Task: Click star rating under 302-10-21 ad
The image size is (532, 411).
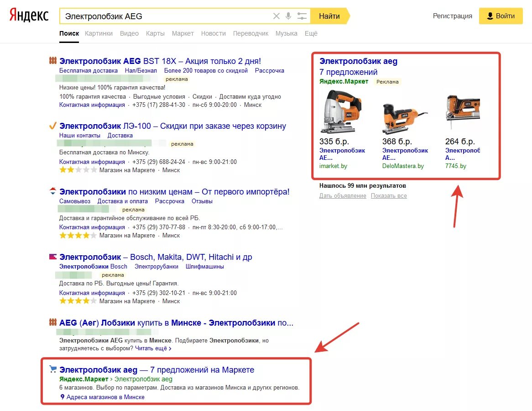Action: [x=78, y=301]
